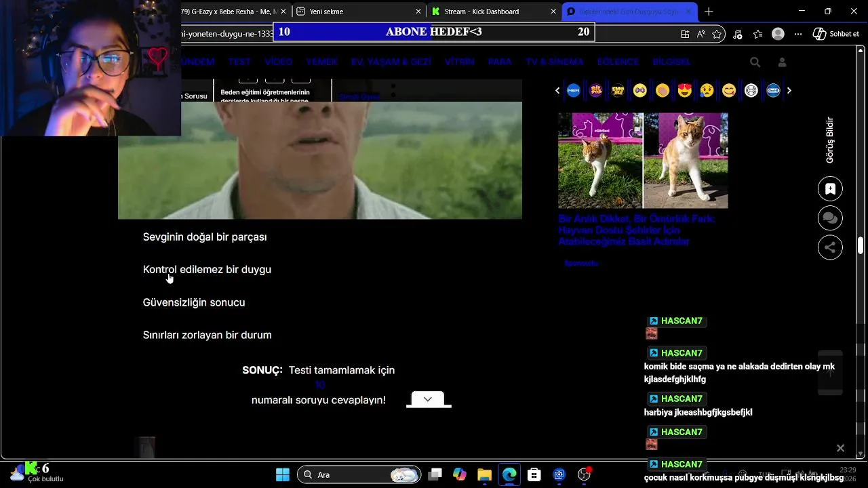Open the YEMEK menu item
Viewport: 868px width, 488px height.
click(x=321, y=62)
